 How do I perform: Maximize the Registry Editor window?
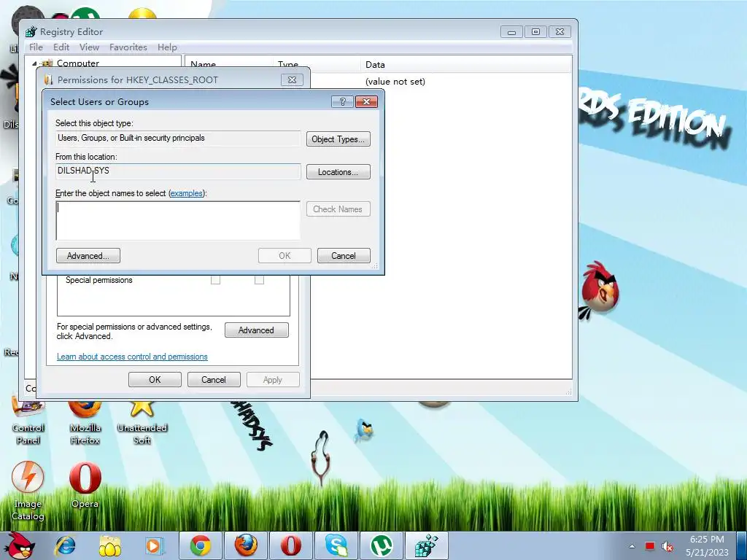click(535, 32)
